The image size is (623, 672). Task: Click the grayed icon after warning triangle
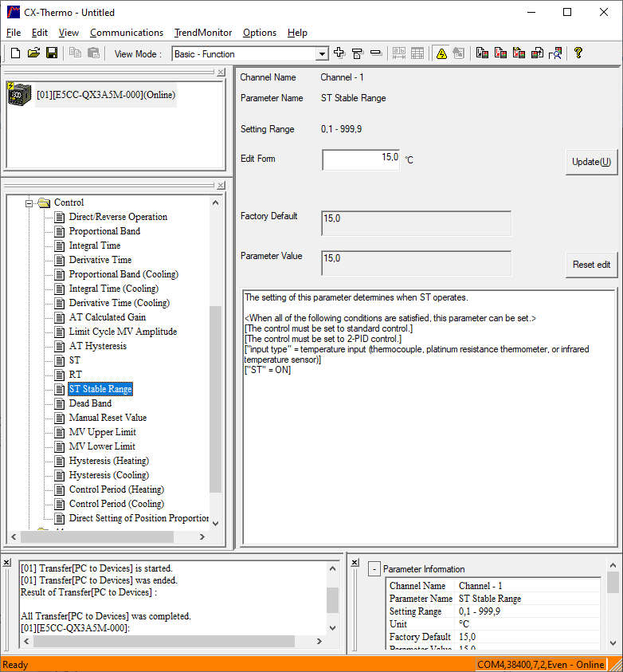[x=459, y=53]
